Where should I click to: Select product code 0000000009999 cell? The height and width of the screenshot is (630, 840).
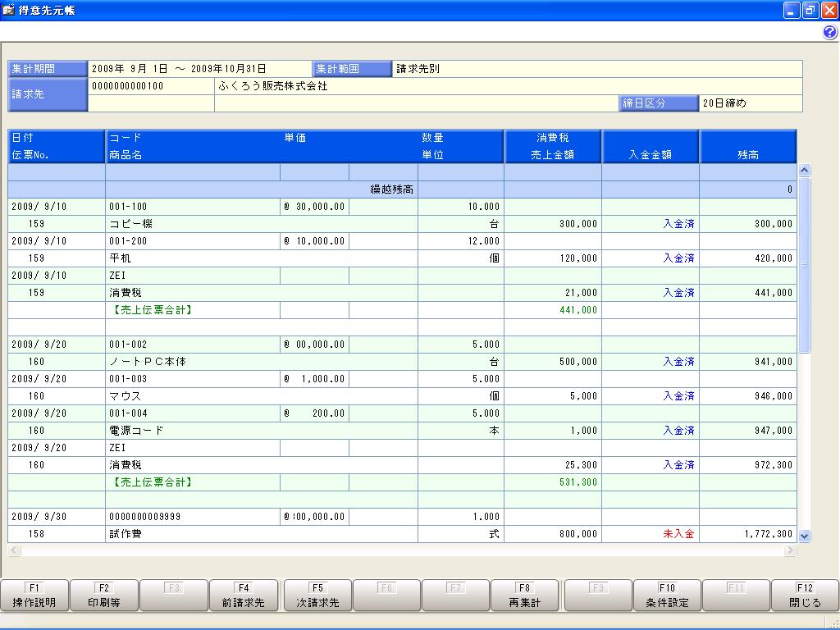point(193,517)
